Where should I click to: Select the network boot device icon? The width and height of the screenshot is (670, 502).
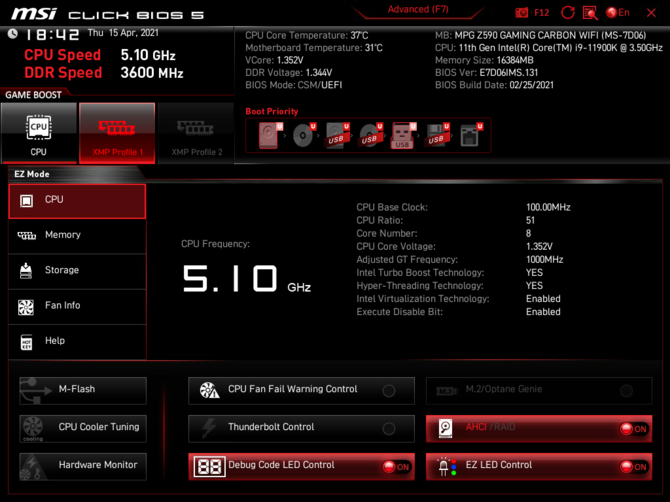click(x=470, y=135)
